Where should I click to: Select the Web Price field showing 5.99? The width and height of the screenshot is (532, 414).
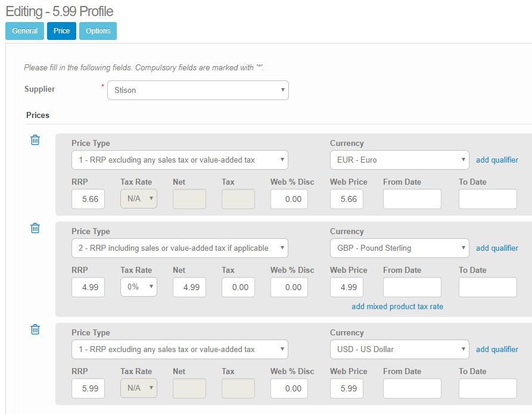click(x=346, y=388)
